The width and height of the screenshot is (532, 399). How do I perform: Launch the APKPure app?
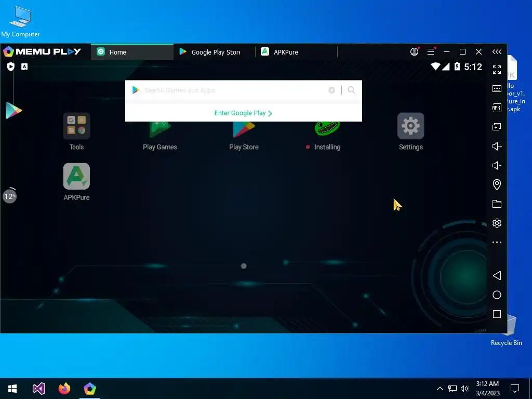point(76,182)
